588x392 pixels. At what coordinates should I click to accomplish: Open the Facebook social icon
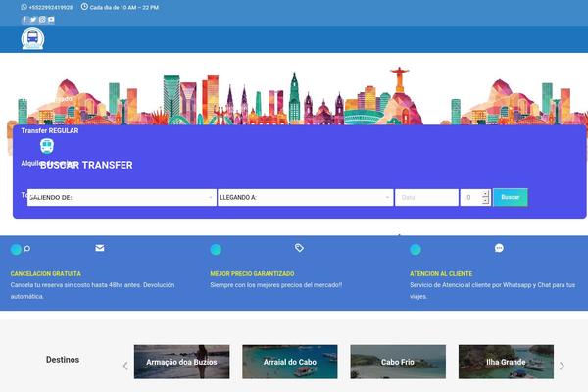click(24, 20)
